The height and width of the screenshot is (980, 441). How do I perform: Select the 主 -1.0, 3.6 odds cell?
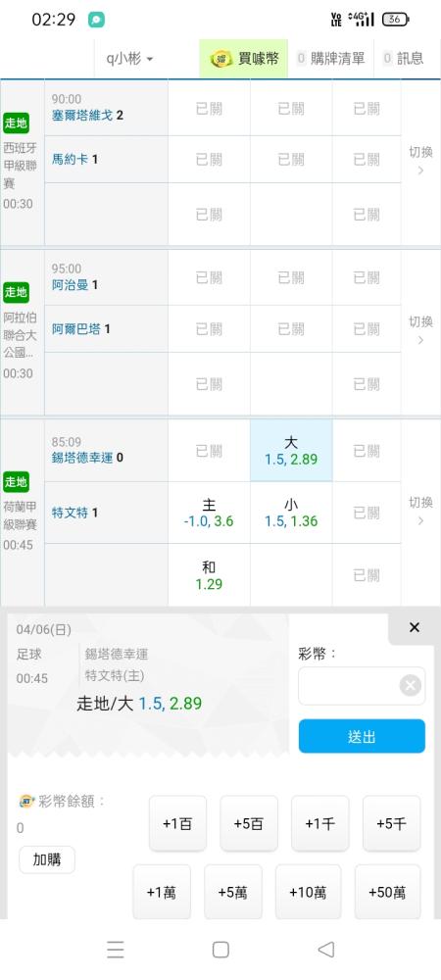(209, 513)
